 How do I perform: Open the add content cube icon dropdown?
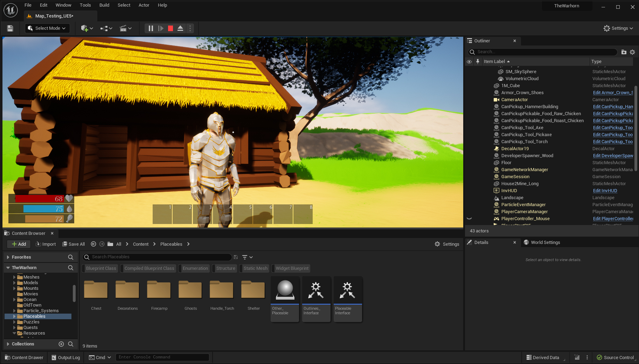pos(87,28)
